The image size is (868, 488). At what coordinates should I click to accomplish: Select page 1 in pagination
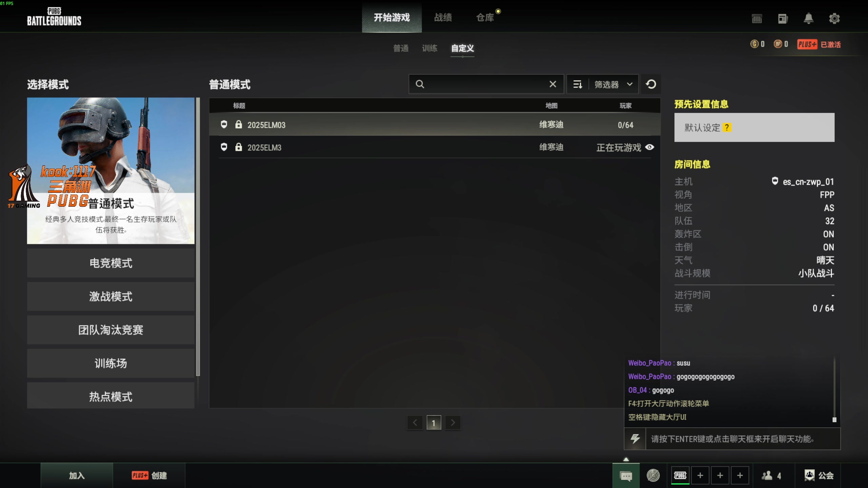pyautogui.click(x=434, y=423)
